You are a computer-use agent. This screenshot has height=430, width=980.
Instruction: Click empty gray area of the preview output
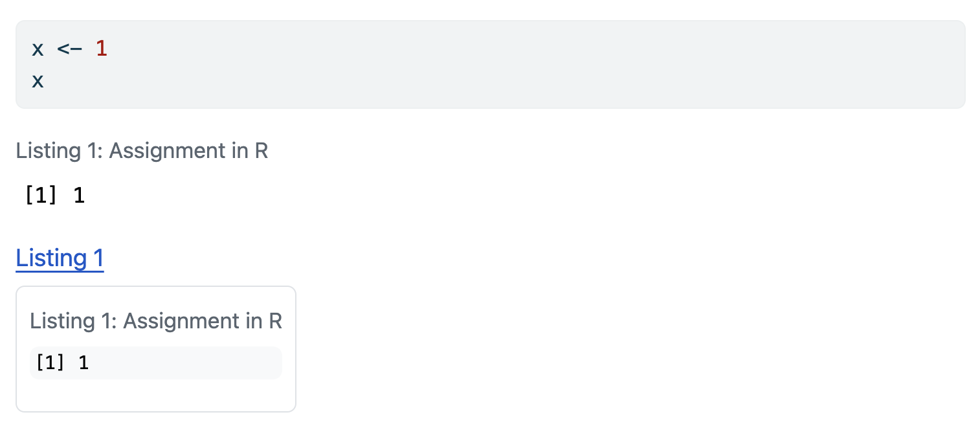pos(194,363)
